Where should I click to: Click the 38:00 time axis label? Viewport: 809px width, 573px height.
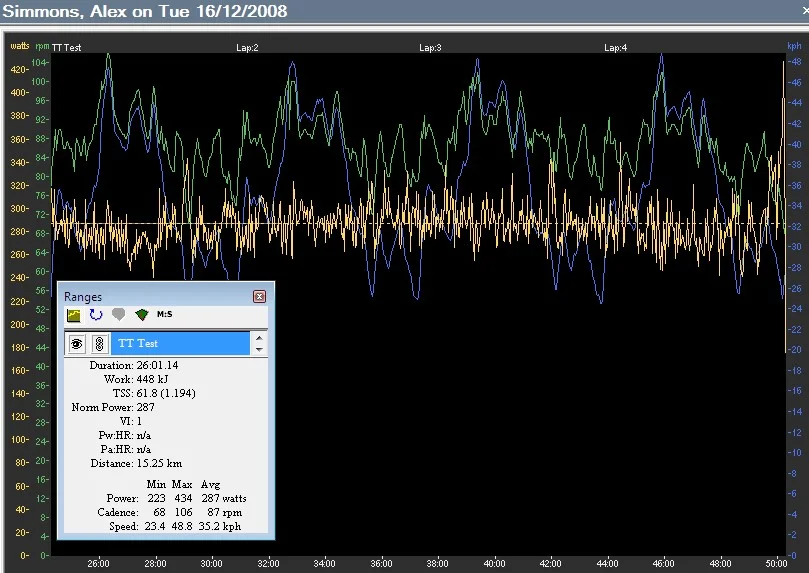(x=438, y=563)
